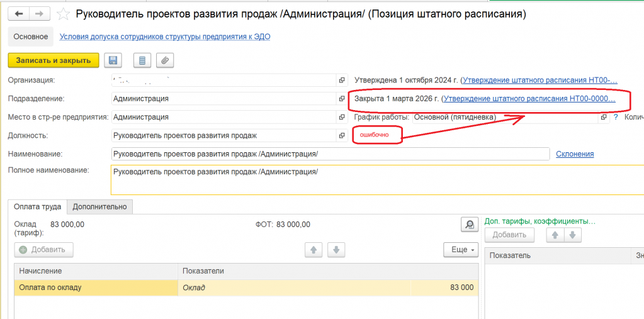The image size is (644, 319).
Task: Move the accrual row down with the arrow
Action: pos(336,250)
